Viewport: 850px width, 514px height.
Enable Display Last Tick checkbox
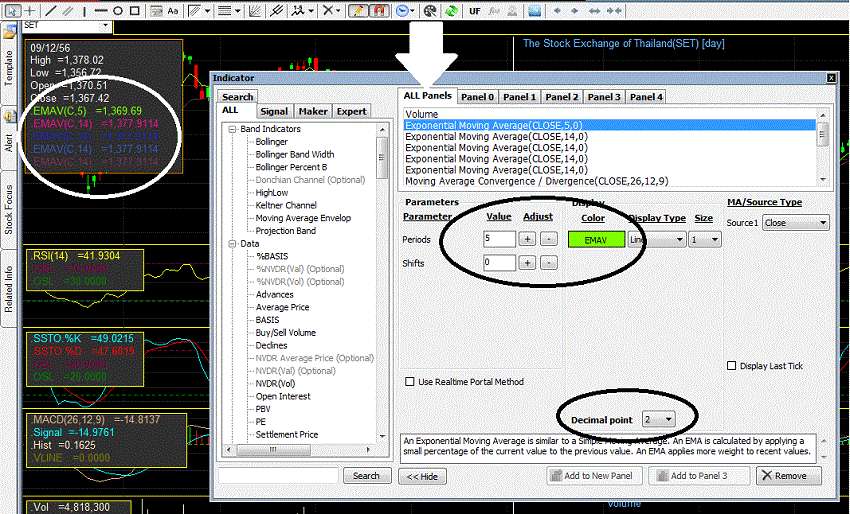731,366
